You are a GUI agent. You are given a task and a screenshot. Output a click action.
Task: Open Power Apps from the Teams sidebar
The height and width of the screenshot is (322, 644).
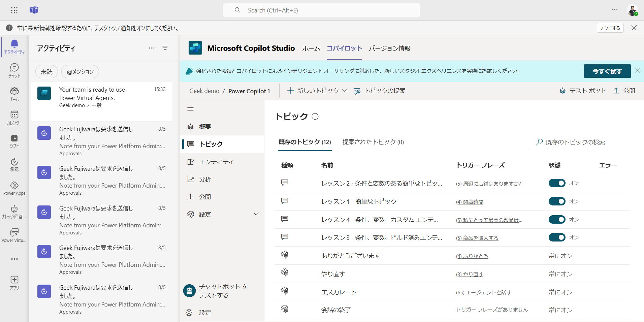click(x=14, y=187)
